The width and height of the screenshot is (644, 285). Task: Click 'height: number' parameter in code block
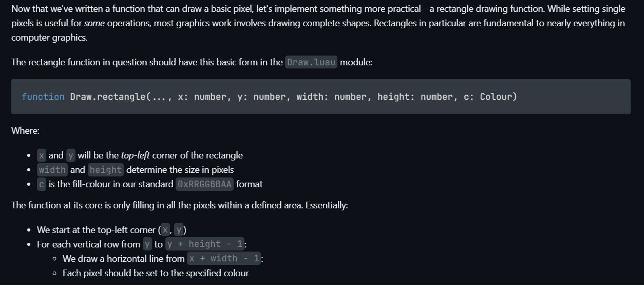(415, 97)
